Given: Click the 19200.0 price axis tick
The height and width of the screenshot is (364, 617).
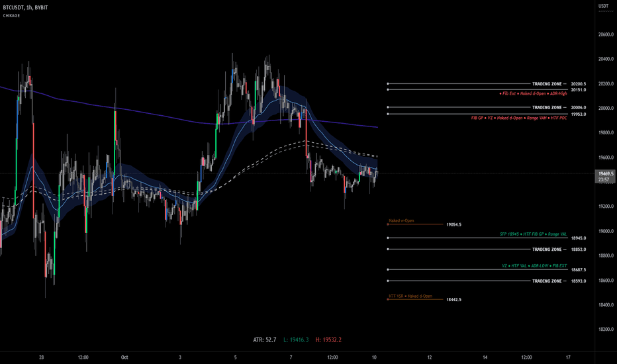Looking at the screenshot, I should click(606, 206).
